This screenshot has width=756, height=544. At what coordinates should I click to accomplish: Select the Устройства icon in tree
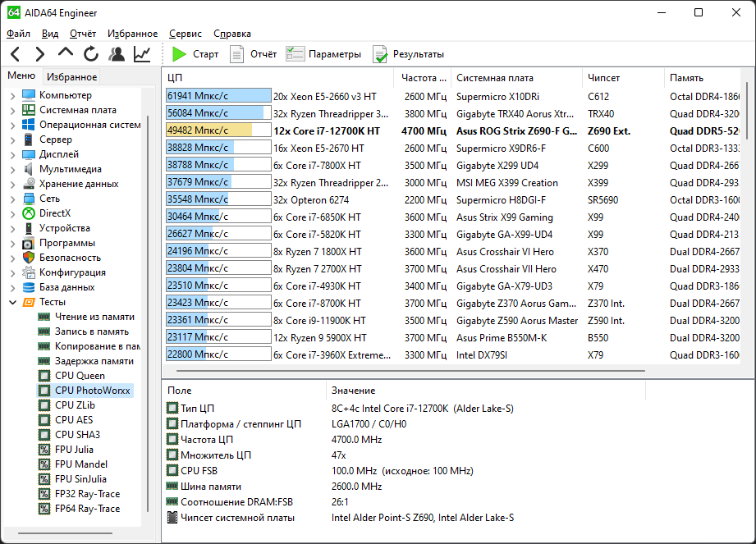(x=29, y=228)
